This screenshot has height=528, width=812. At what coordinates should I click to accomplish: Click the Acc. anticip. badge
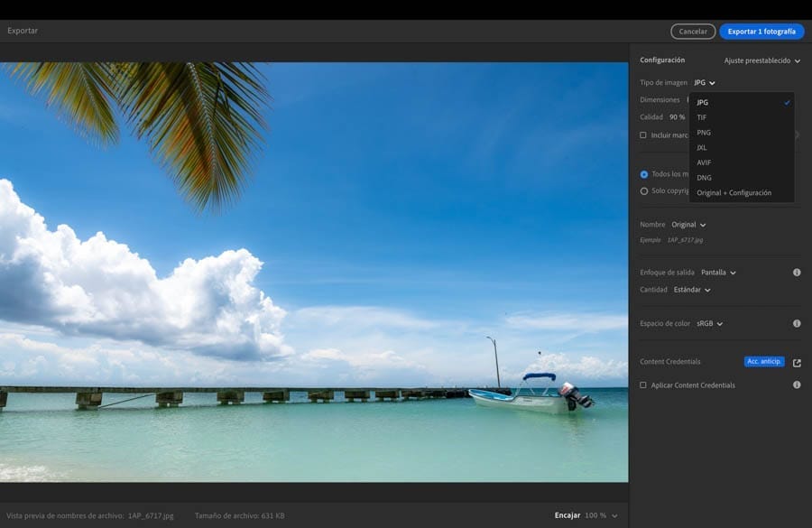(764, 362)
